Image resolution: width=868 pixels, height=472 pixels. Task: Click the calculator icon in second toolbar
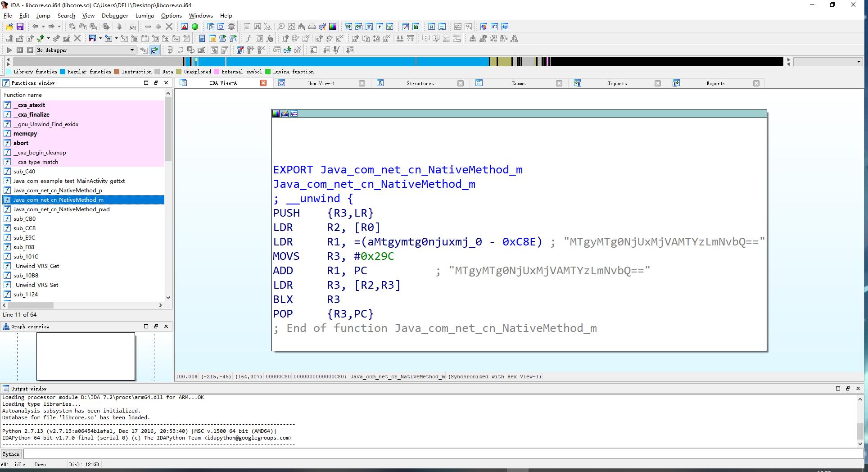[202, 38]
